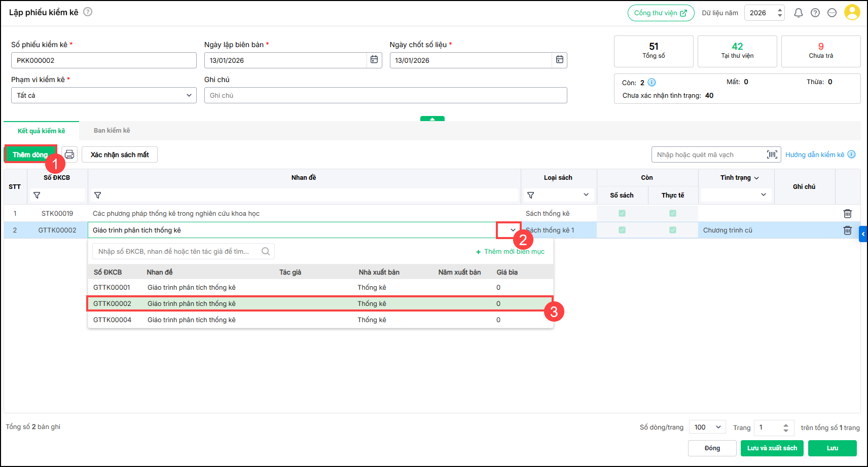Delete row 1 with trash icon
868x467 pixels.
(x=847, y=214)
